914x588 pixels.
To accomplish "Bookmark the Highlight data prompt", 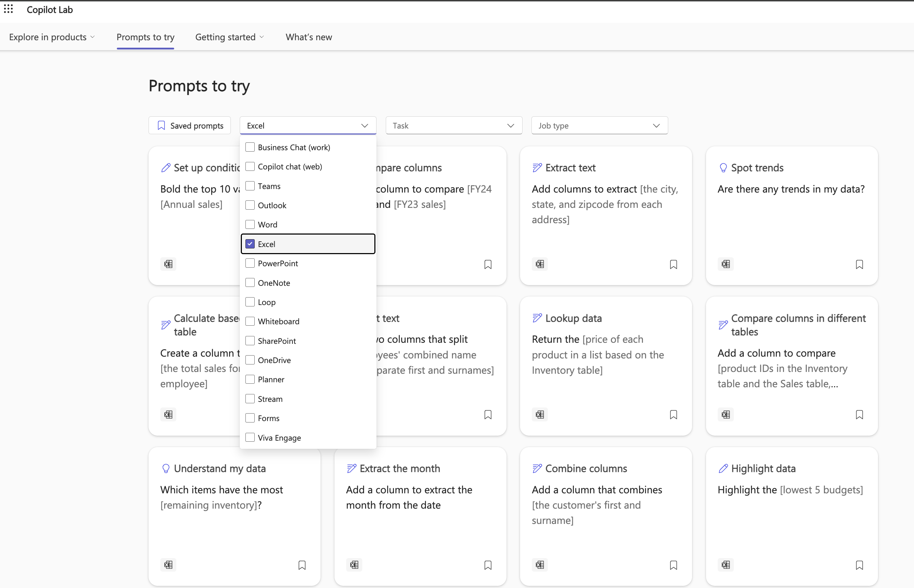I will click(859, 565).
